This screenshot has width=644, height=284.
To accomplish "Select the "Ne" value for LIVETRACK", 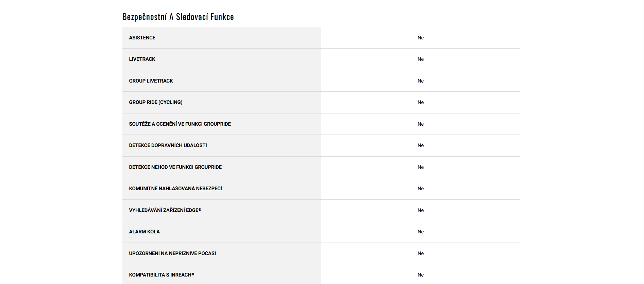I will click(421, 59).
